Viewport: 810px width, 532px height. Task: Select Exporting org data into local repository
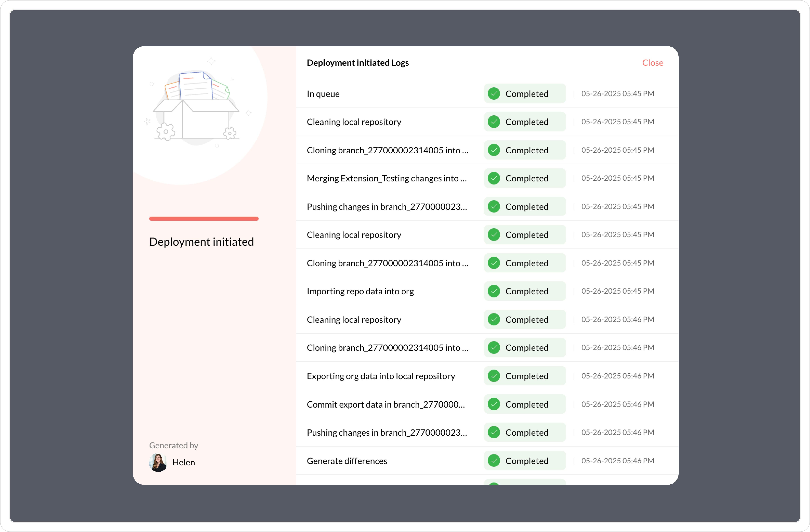(x=381, y=376)
